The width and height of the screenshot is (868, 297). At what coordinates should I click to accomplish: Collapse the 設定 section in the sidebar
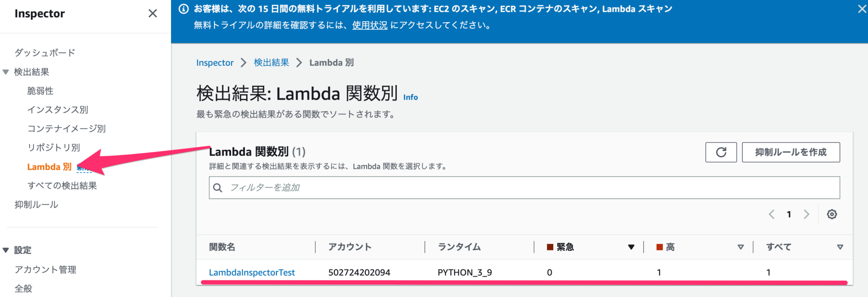click(6, 250)
